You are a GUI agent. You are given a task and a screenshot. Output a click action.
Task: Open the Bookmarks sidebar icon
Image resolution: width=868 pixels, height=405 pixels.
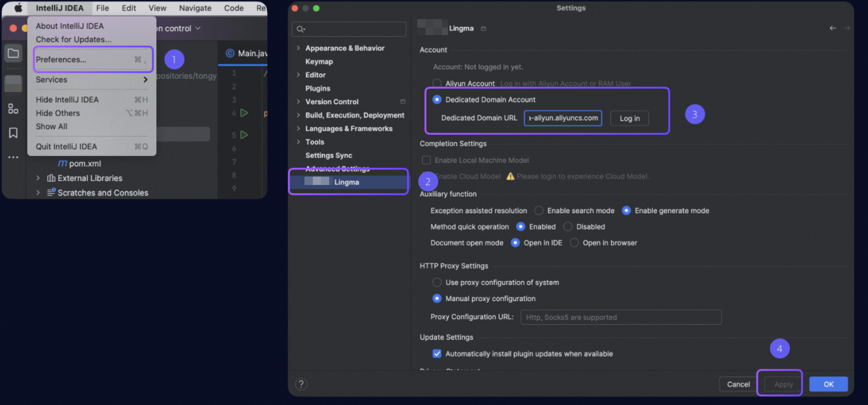[x=13, y=133]
